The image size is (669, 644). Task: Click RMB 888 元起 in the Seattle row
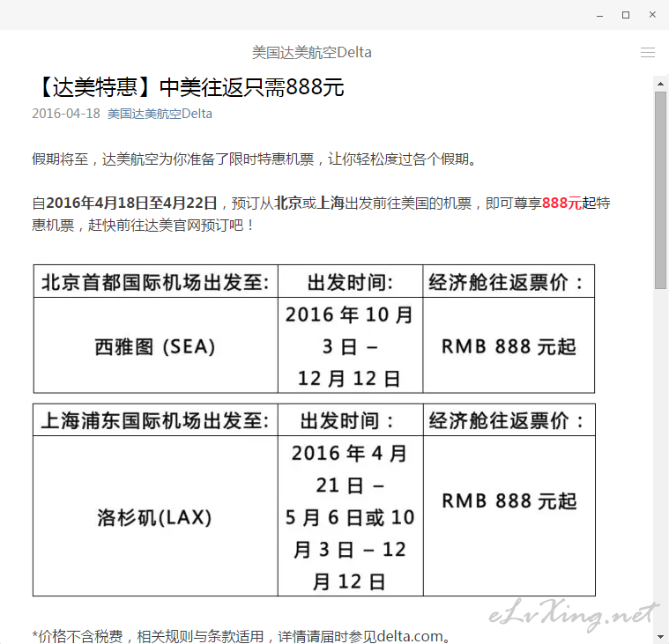[x=509, y=345]
